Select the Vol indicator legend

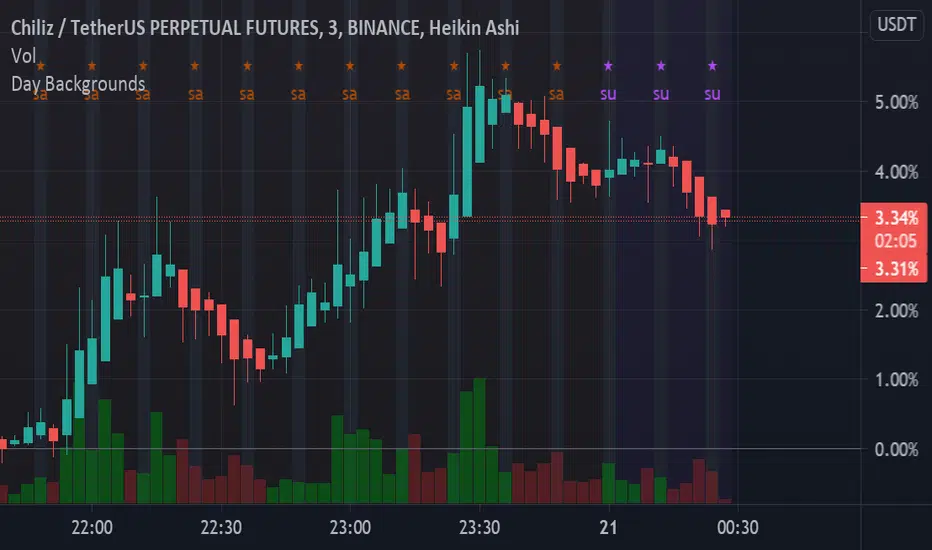pos(24,58)
